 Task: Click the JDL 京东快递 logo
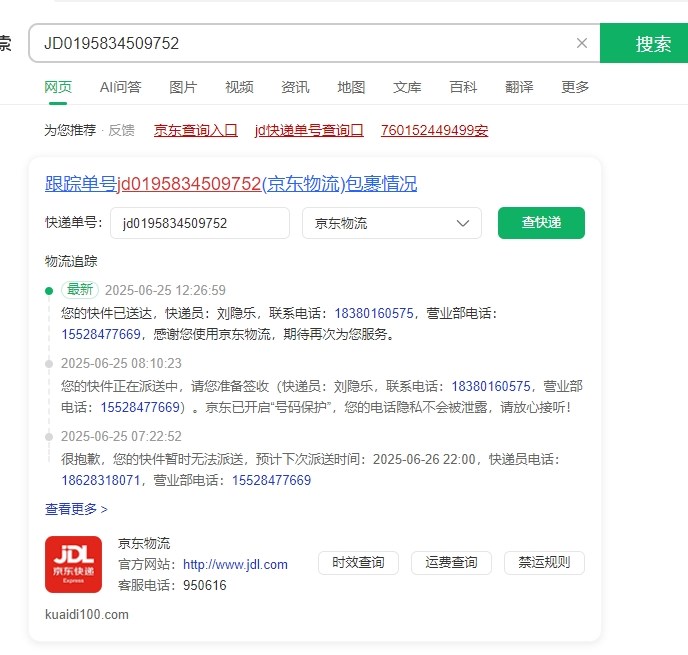(73, 564)
